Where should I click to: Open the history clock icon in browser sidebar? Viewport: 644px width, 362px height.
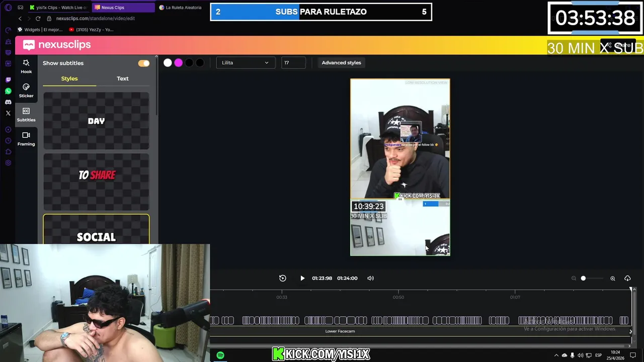coord(8,141)
